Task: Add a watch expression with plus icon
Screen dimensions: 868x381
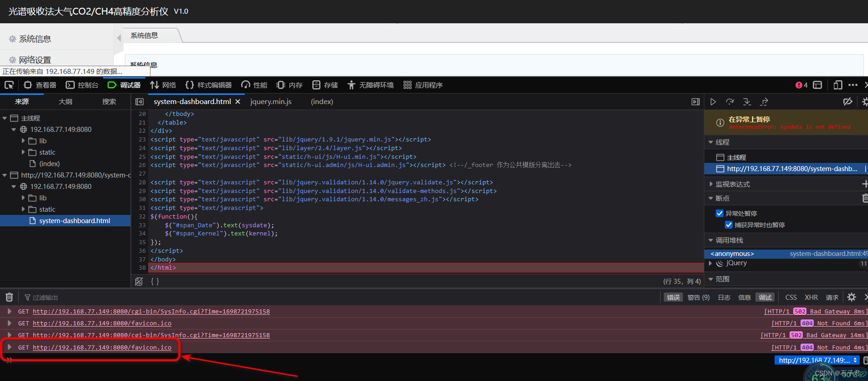Action: tap(864, 184)
